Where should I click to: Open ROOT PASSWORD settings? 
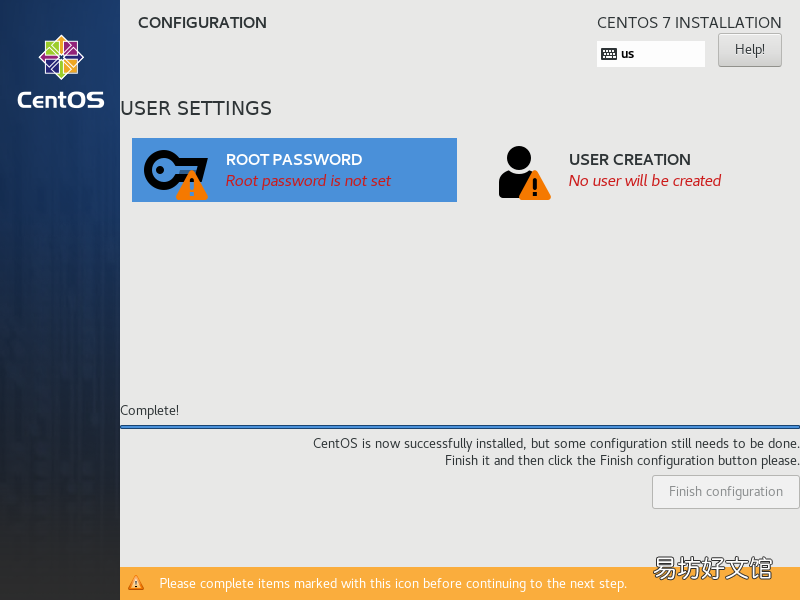point(294,170)
